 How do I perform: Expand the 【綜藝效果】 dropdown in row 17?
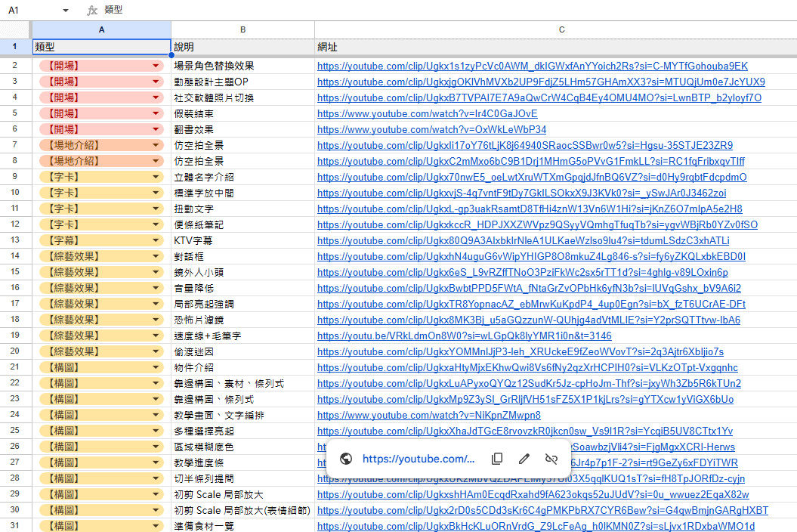tap(156, 304)
